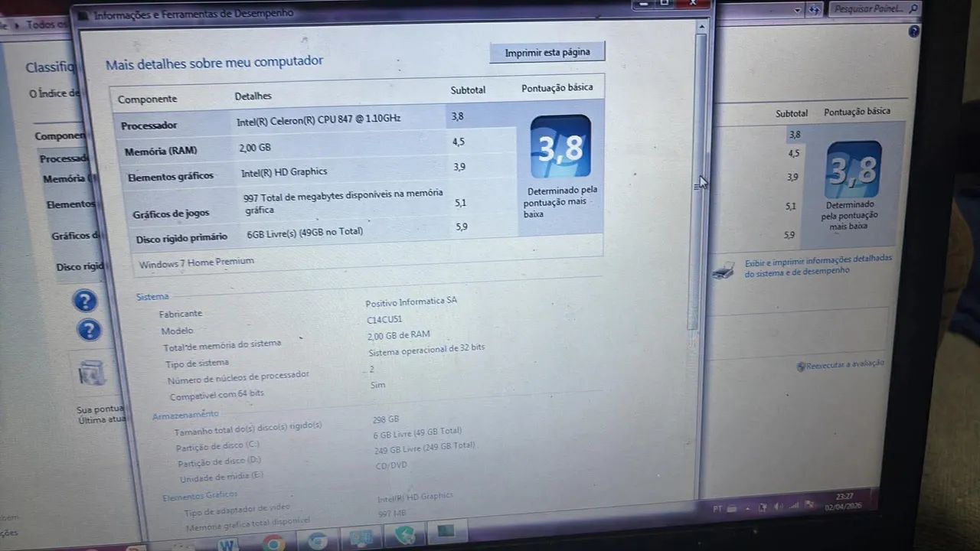
Task: Click Intel(R) Celeron(R) CPU 847 @ 1.10GHz text
Action: coord(318,119)
